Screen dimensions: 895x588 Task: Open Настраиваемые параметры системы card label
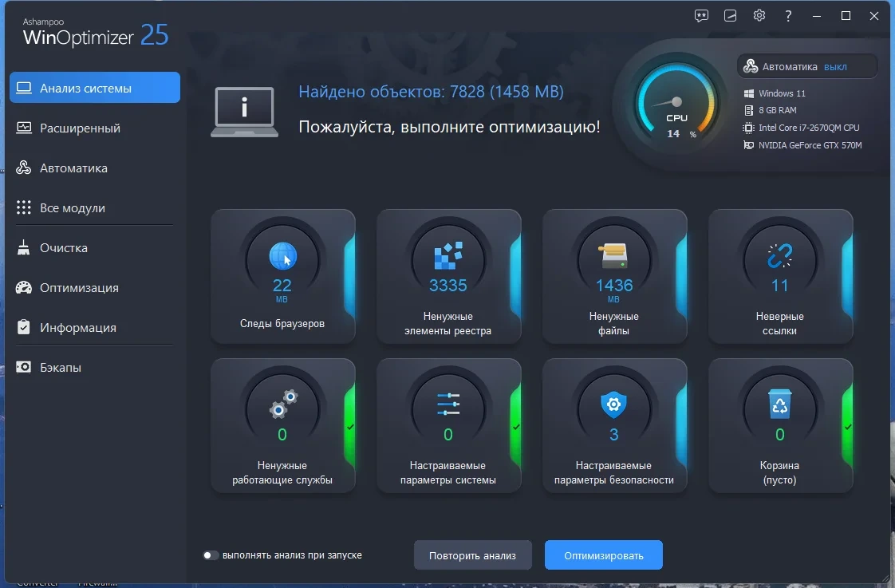coord(448,472)
